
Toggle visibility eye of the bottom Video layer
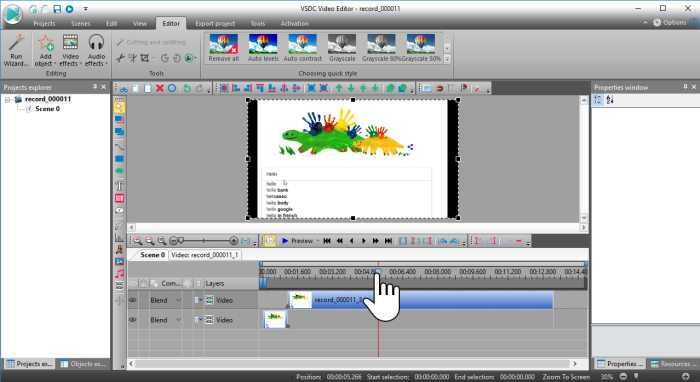133,320
